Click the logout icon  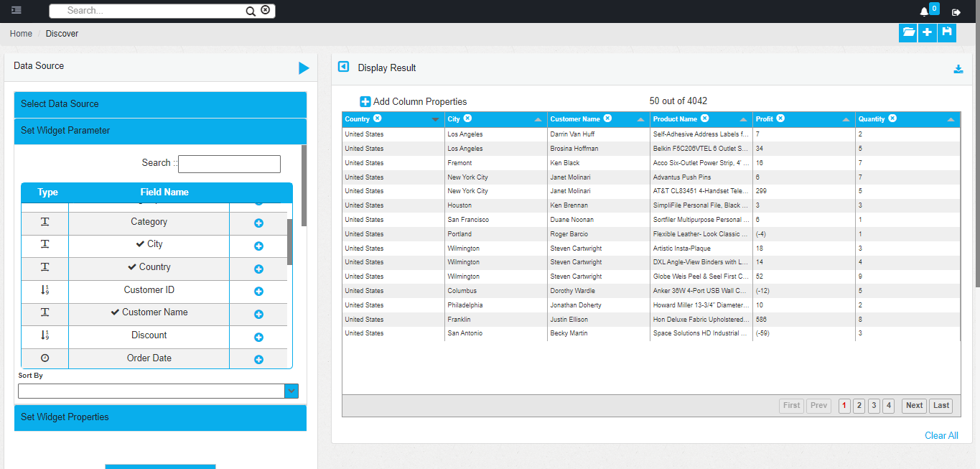click(x=956, y=12)
